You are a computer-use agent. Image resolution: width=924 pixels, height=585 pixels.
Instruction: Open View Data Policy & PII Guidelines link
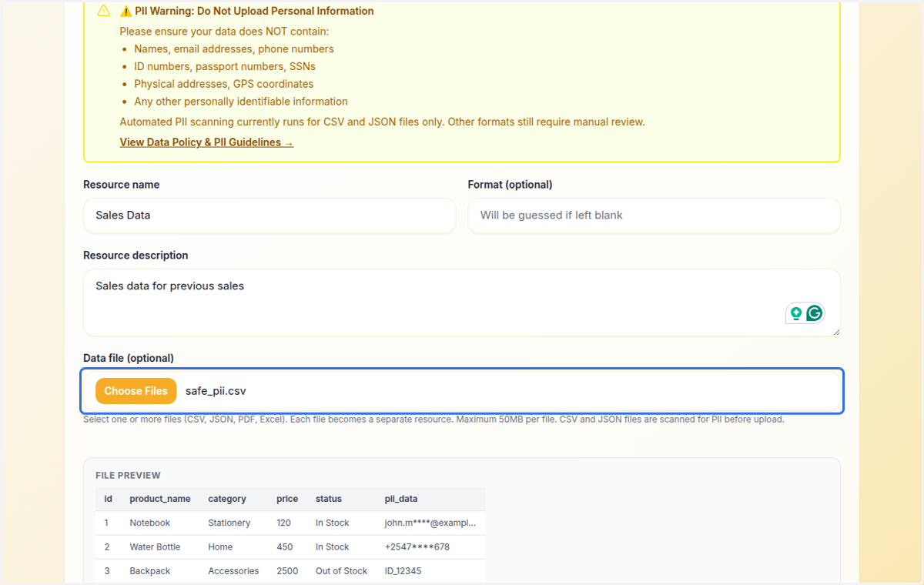click(x=206, y=142)
